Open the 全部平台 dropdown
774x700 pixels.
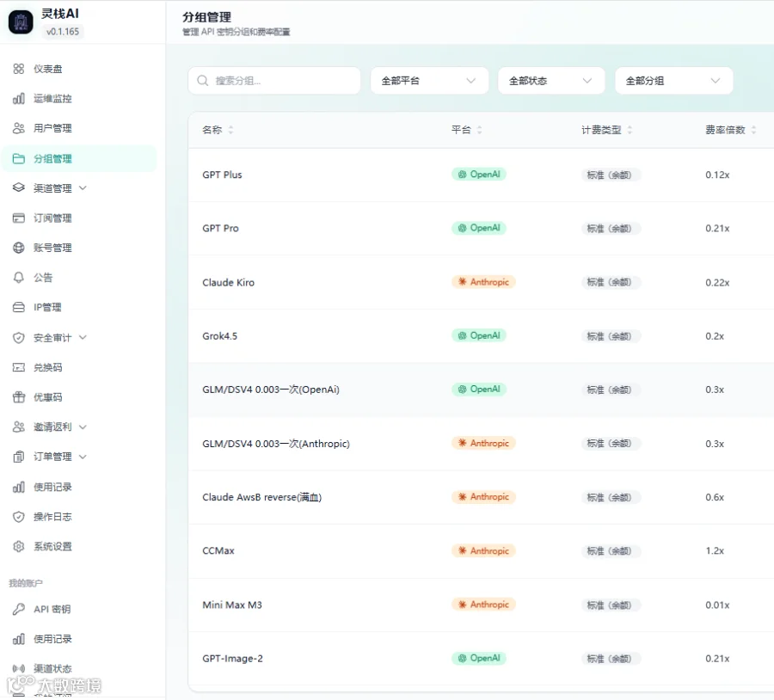coord(429,81)
